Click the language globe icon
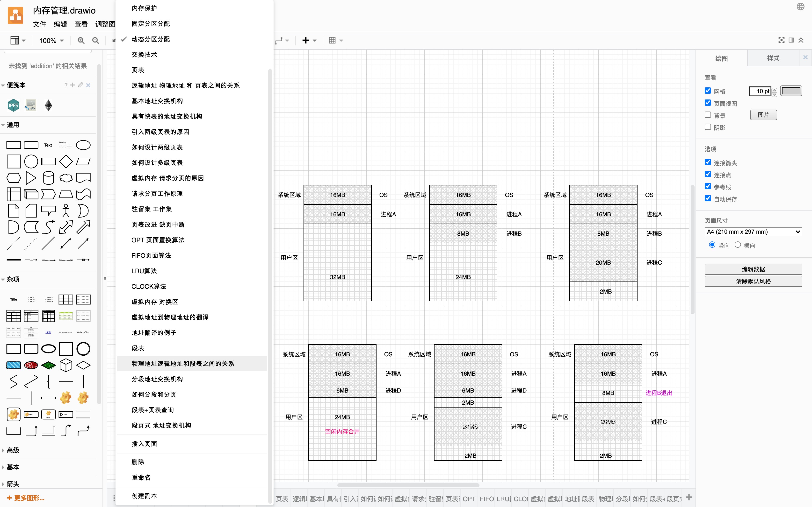Image resolution: width=812 pixels, height=507 pixels. [x=801, y=6]
